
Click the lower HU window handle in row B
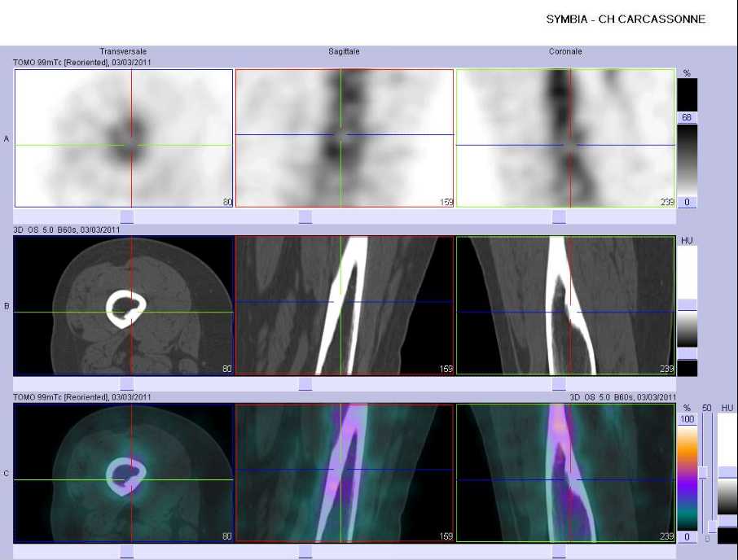[687, 353]
